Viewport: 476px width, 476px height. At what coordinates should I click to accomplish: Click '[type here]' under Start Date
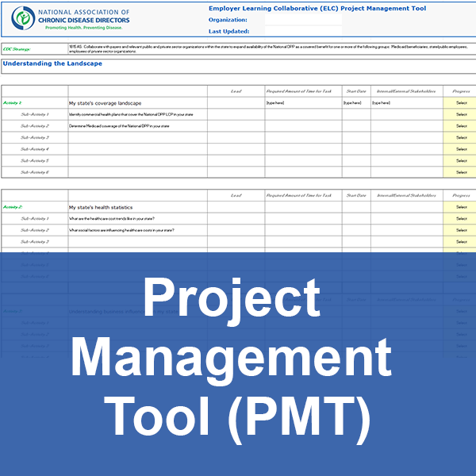tap(352, 103)
